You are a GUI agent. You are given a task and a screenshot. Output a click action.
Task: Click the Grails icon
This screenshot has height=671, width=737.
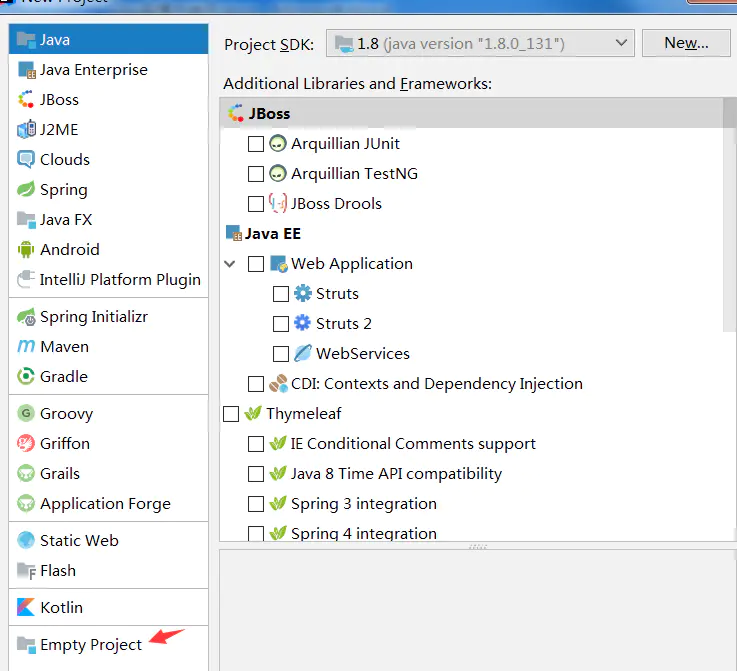pos(26,473)
